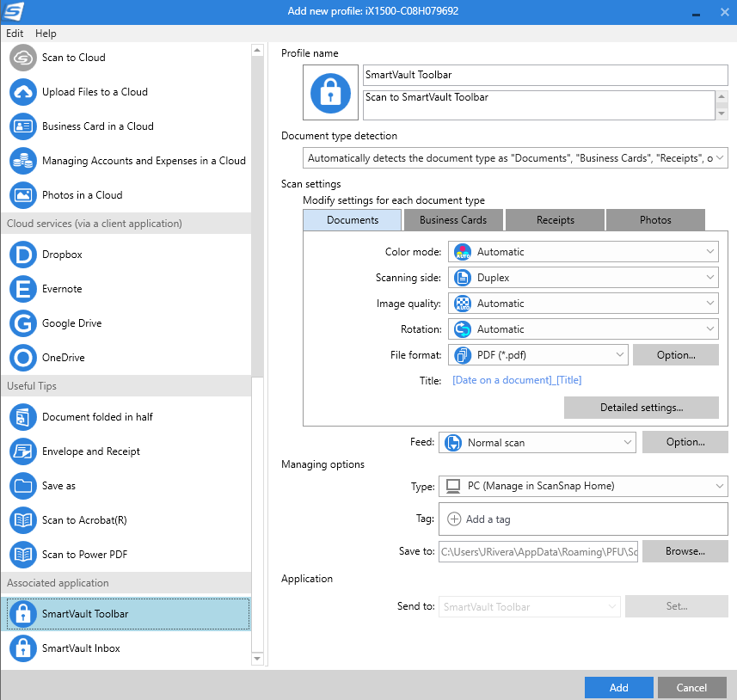Open the Feed Normal scan dropdown

[x=537, y=443]
